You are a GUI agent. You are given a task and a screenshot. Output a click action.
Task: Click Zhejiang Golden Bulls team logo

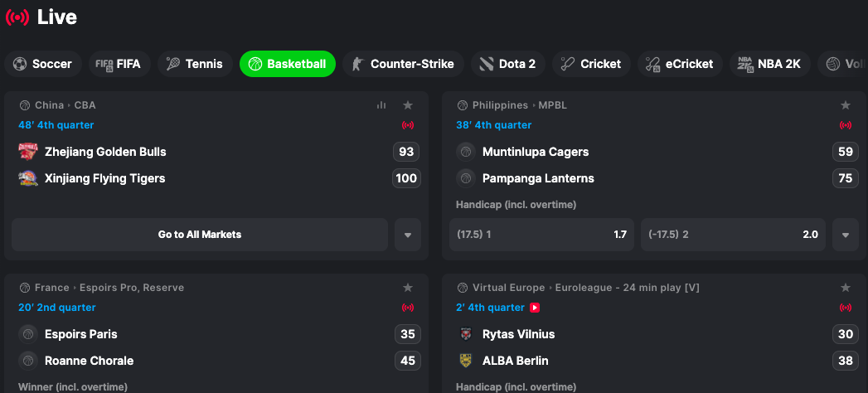(x=28, y=152)
